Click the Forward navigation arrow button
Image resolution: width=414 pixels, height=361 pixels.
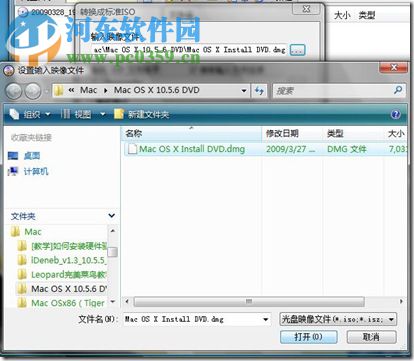[33, 91]
